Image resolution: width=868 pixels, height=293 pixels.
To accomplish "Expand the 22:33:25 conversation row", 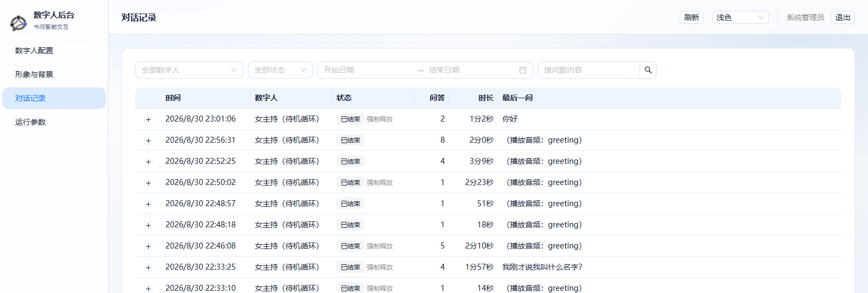I will 148,267.
